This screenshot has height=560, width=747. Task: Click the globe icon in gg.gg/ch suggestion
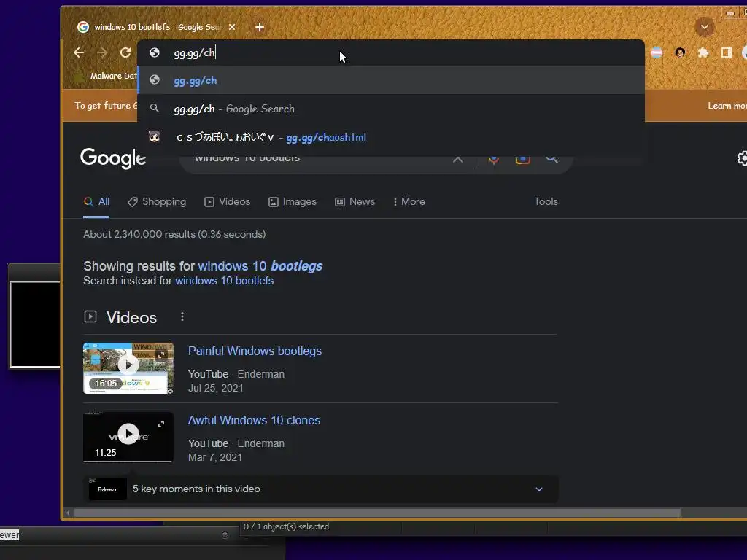pyautogui.click(x=155, y=80)
